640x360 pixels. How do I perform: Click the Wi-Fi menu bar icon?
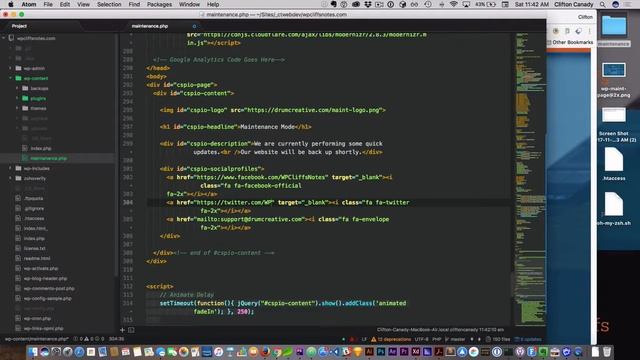click(x=453, y=4)
